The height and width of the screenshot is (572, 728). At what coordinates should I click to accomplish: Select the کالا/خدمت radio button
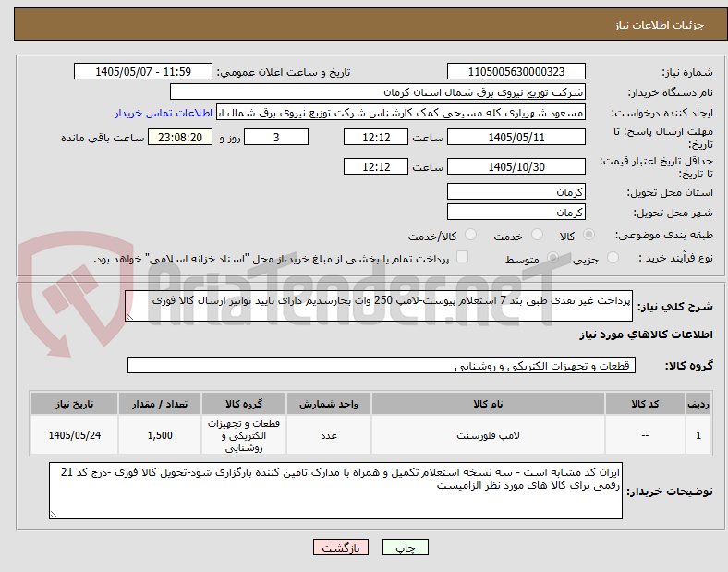470,235
